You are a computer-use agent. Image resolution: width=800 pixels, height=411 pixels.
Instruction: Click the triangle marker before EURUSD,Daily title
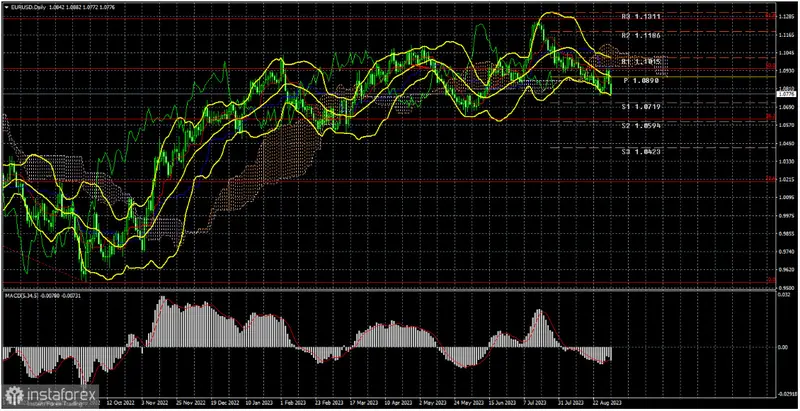(6, 9)
